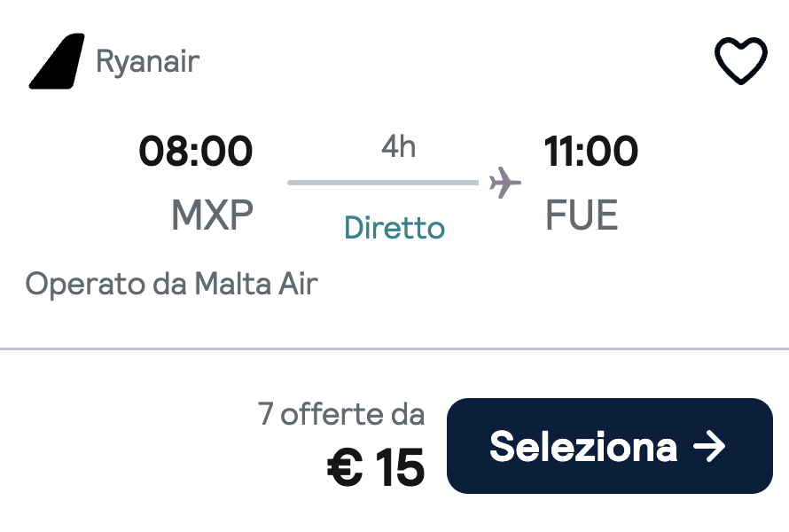The image size is (789, 532).
Task: Click the MXP departure airport code
Action: click(212, 215)
